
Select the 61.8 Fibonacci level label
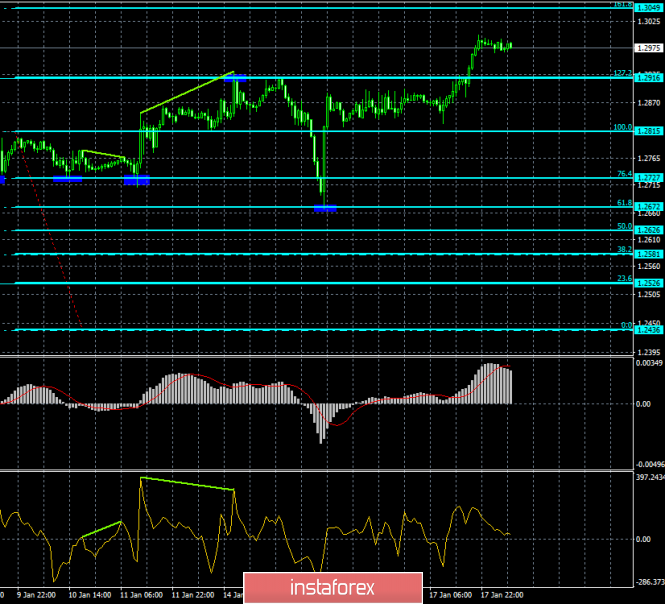tap(624, 202)
